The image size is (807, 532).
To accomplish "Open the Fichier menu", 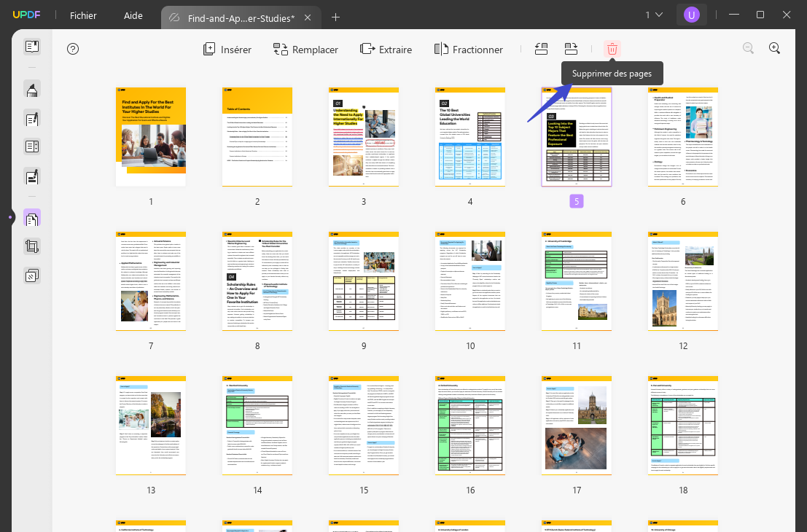I will click(83, 15).
